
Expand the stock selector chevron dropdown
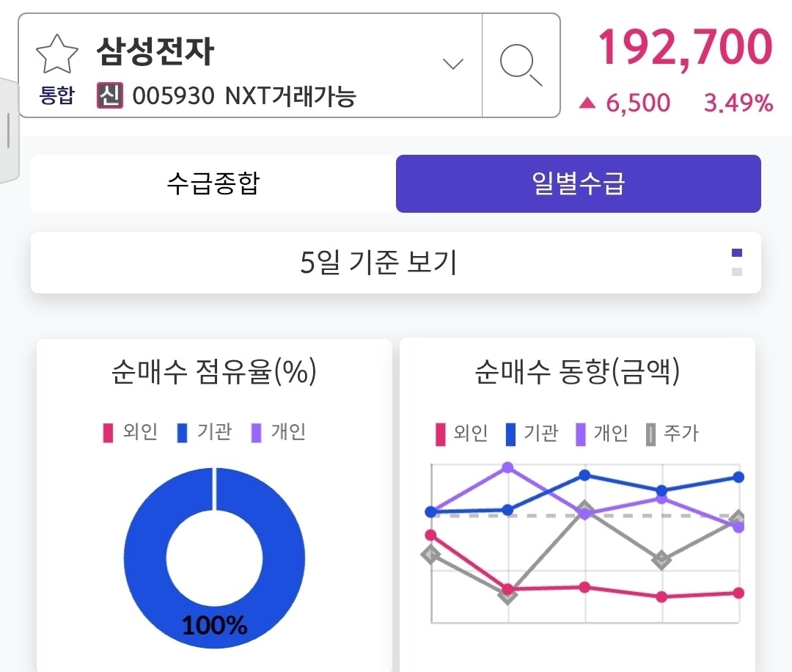coord(453,64)
